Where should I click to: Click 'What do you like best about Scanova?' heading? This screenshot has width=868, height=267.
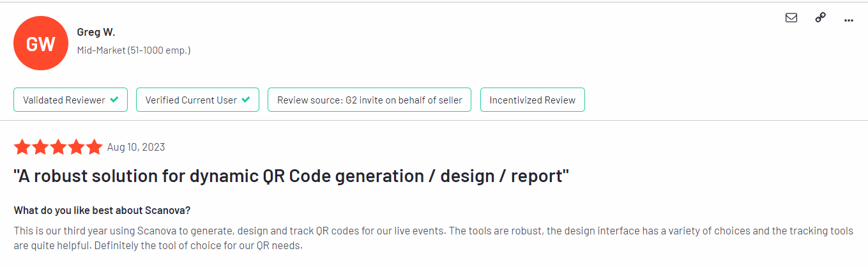click(x=102, y=210)
